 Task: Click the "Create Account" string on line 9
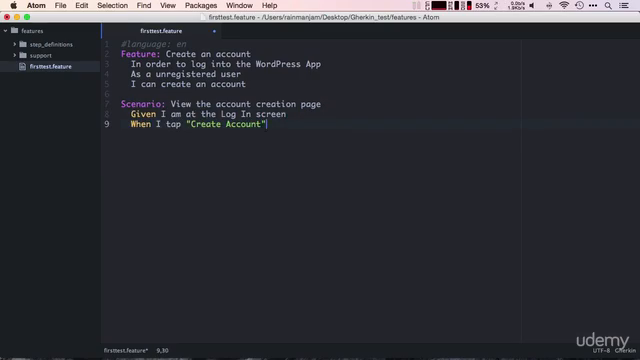pyautogui.click(x=226, y=124)
